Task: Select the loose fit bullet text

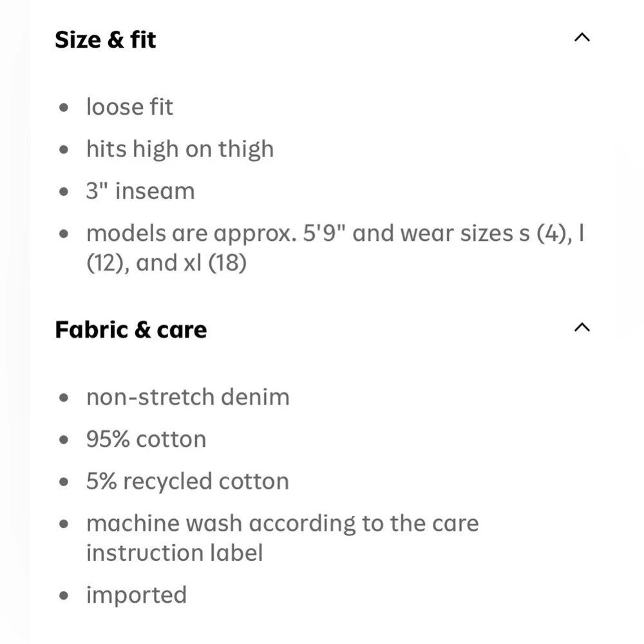Action: coord(130,107)
